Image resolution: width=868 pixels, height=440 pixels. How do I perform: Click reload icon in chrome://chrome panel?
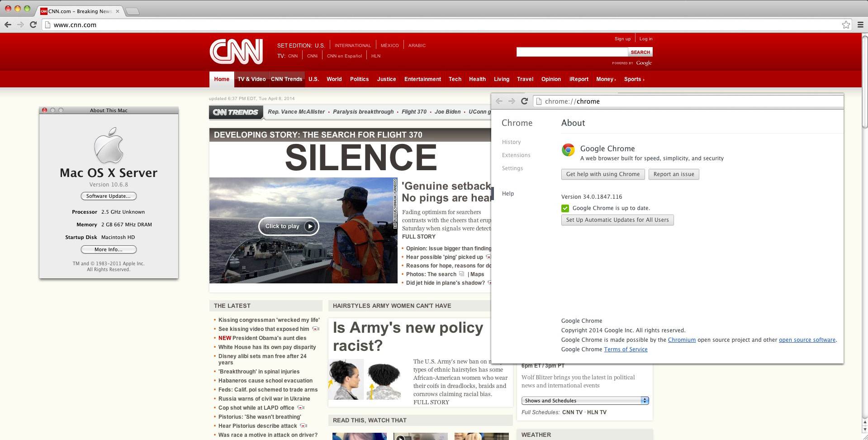click(524, 101)
